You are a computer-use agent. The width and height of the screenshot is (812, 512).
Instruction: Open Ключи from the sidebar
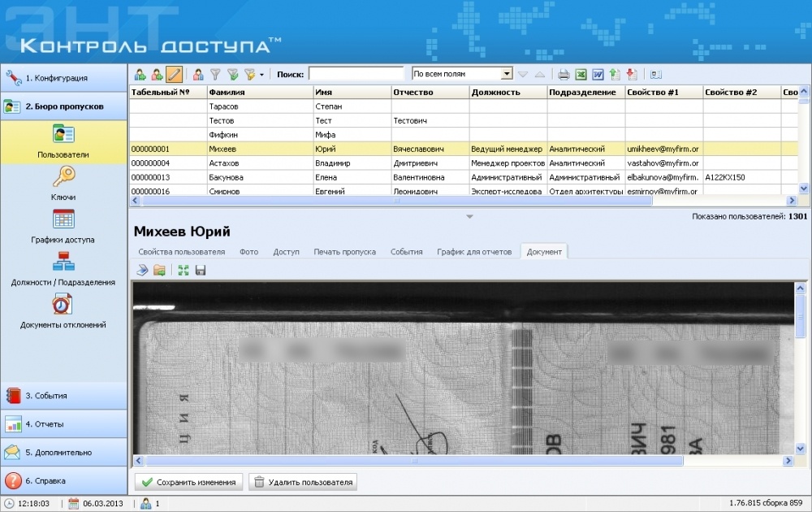pyautogui.click(x=63, y=184)
